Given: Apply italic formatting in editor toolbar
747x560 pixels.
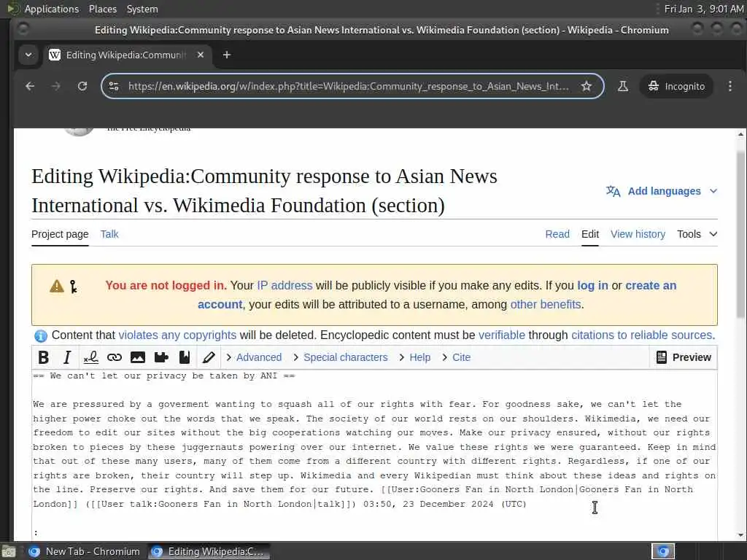Looking at the screenshot, I should coord(67,357).
